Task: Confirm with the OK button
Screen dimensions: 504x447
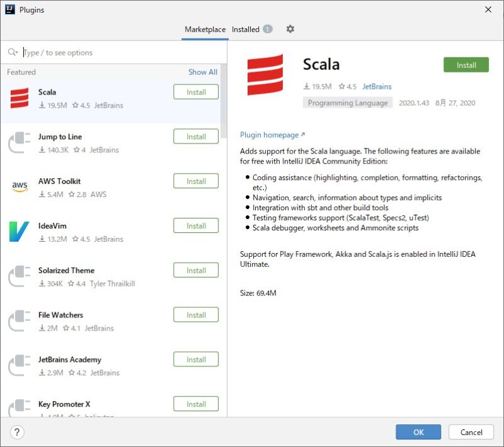Action: tap(418, 432)
